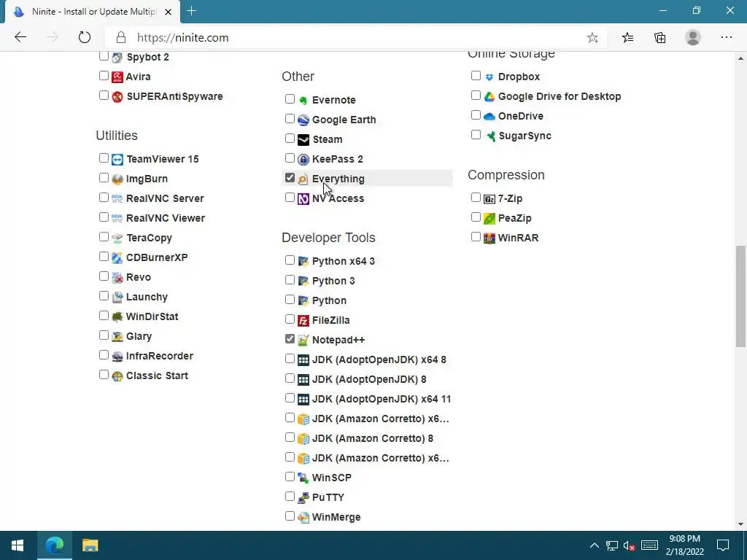Click the PeaZip green icon
This screenshot has width=747, height=560.
[489, 219]
